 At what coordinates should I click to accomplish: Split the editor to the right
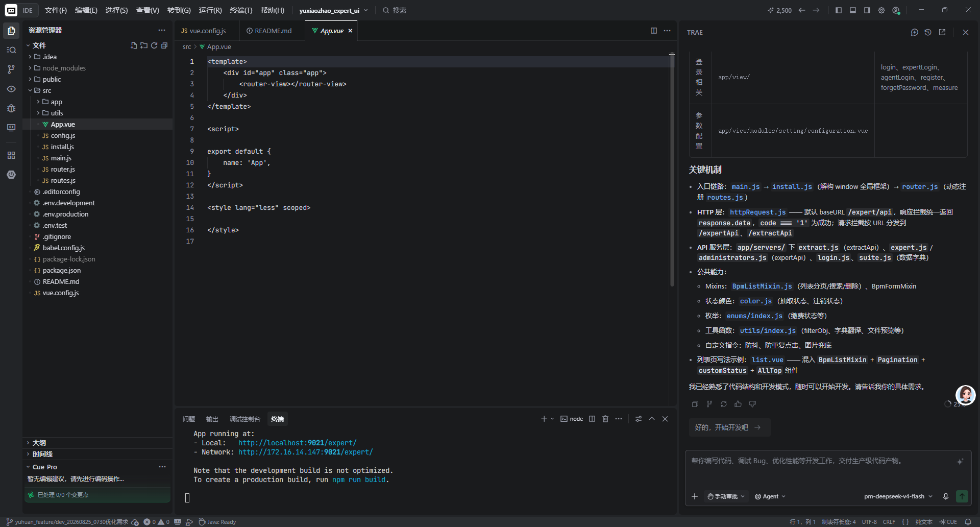(x=654, y=31)
